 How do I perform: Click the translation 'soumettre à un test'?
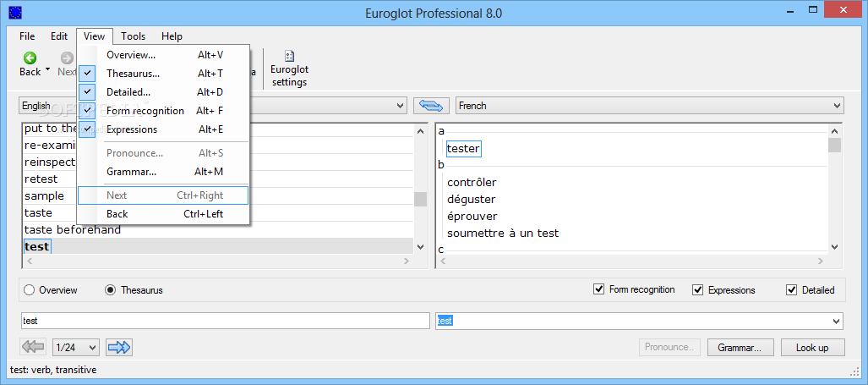pos(503,234)
